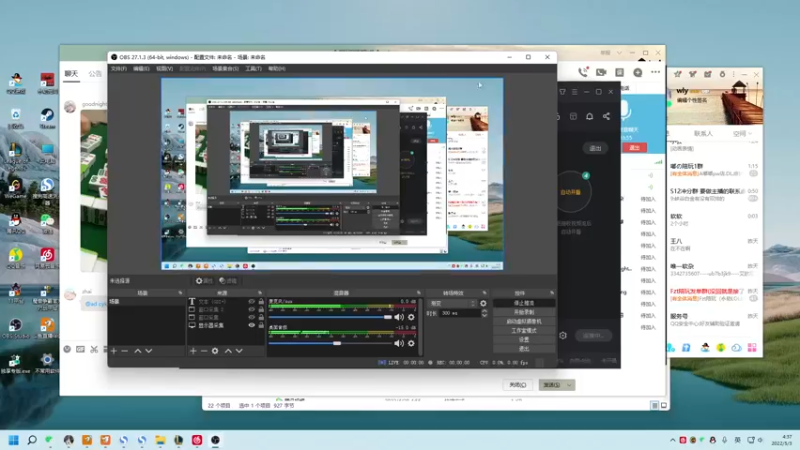Toggle lock on the text source
The height and width of the screenshot is (450, 800).
click(x=261, y=302)
